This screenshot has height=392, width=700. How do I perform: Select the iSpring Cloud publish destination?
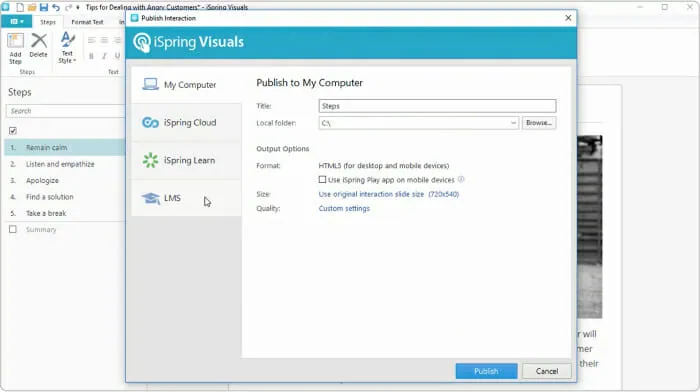[187, 122]
